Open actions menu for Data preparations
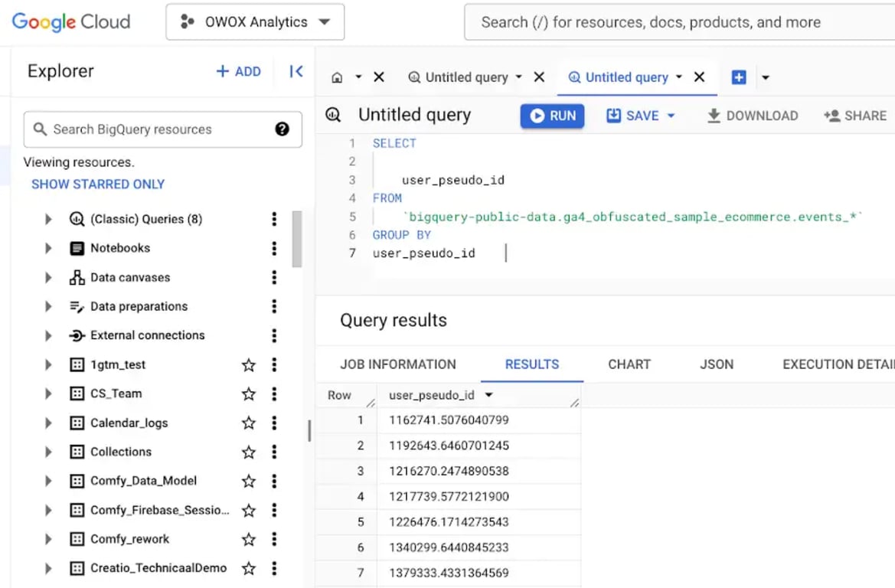895x588 pixels. [274, 306]
